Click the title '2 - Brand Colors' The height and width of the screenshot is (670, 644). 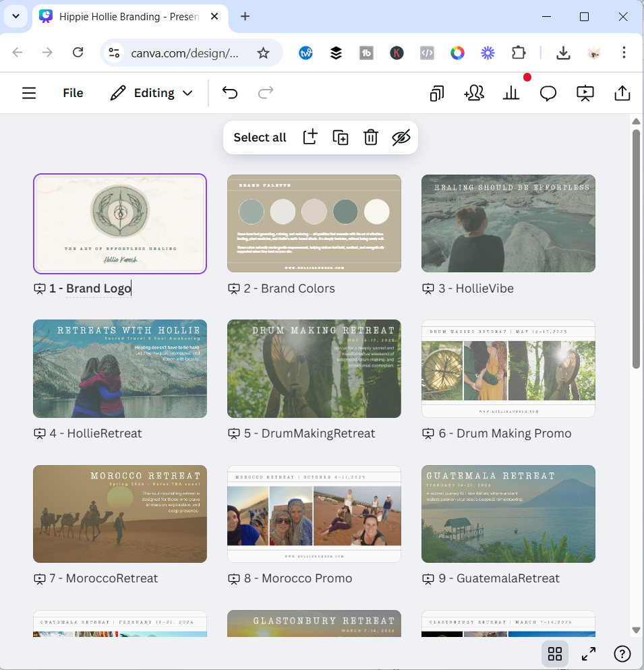(289, 288)
